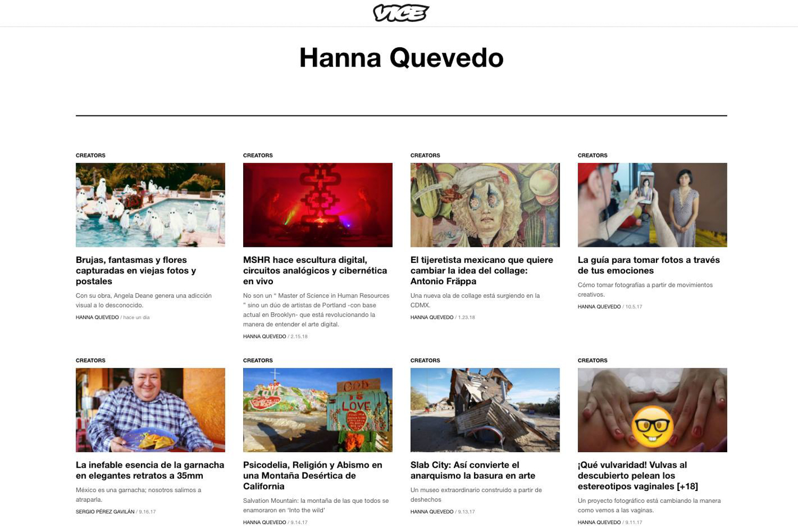Open the nerd emoji vulvaridad thumbnail
The width and height of the screenshot is (798, 532).
point(652,410)
